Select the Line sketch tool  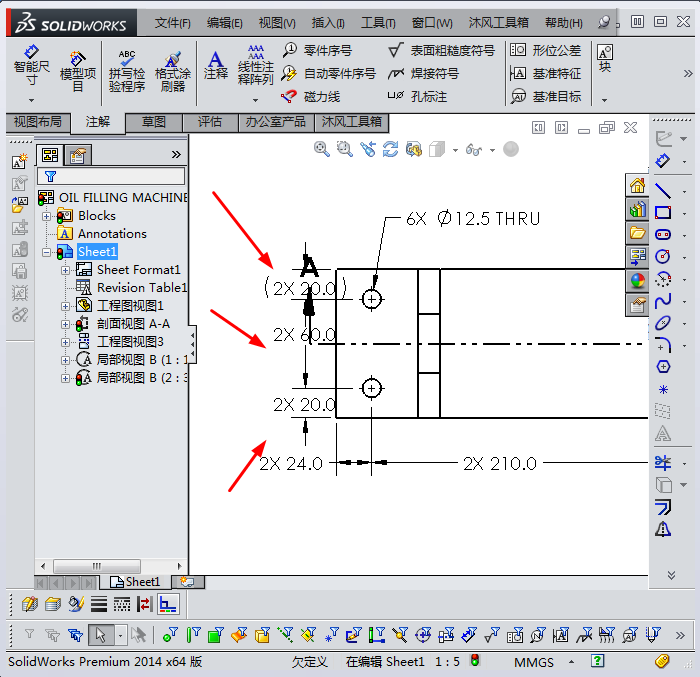[663, 190]
